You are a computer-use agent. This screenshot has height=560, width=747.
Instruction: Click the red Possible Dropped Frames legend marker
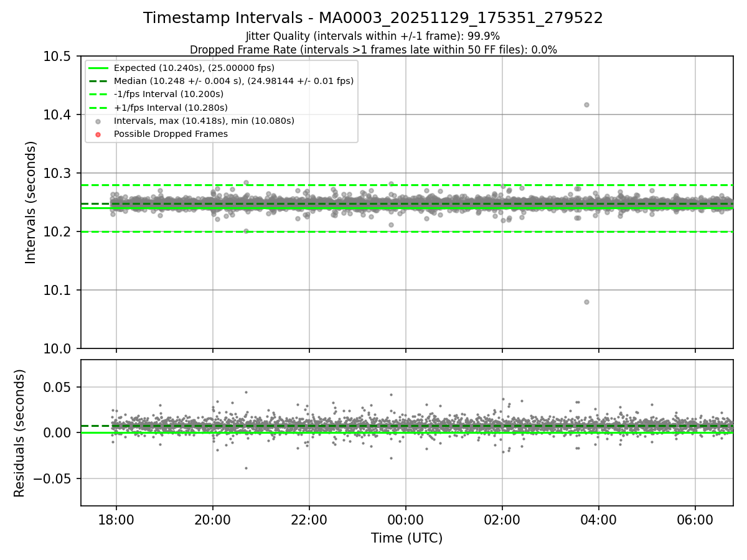(x=99, y=134)
